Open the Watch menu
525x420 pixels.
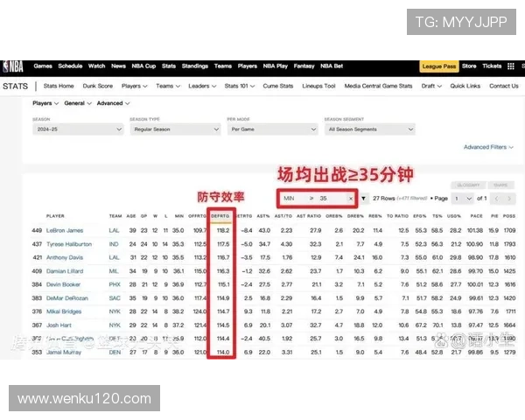[97, 66]
